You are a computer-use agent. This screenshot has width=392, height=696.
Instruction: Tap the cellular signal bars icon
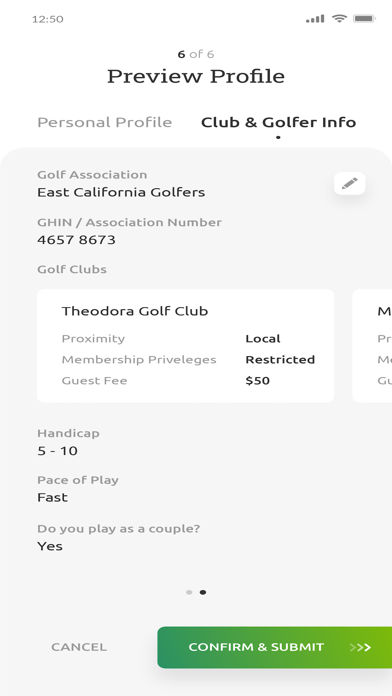(315, 19)
